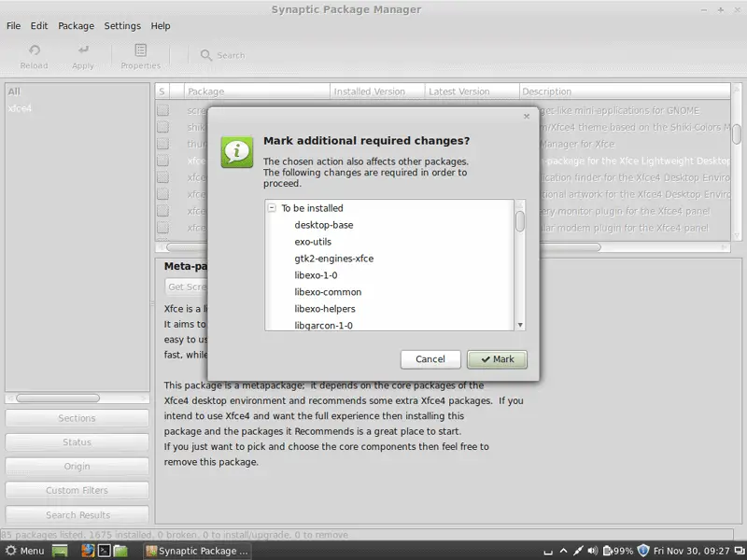This screenshot has width=747, height=560.
Task: Sort by the S status column header
Action: click(162, 91)
